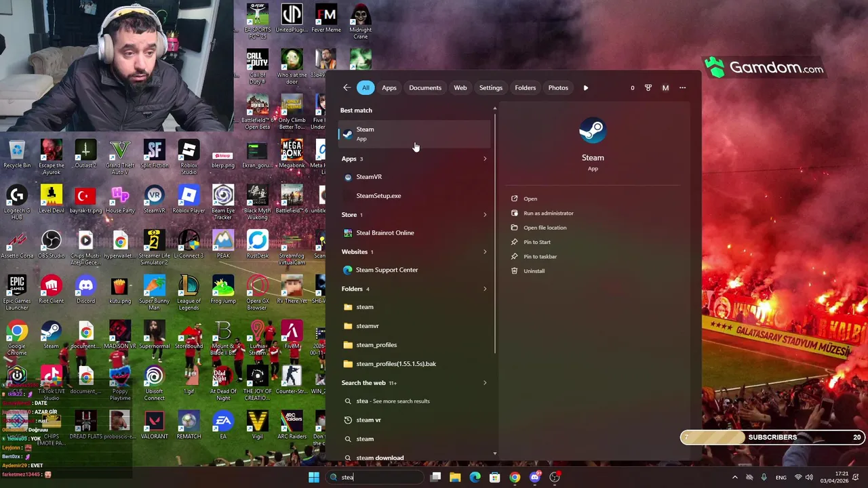The height and width of the screenshot is (488, 868).
Task: Select the Opera GX Browser desktop icon
Action: click(257, 293)
